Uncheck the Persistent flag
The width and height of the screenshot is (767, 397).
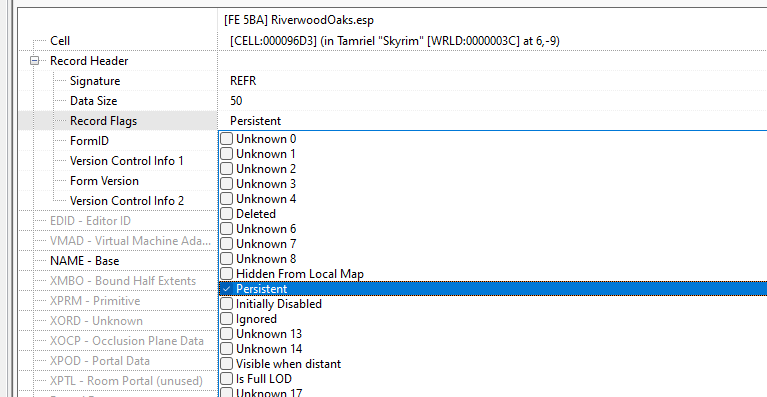226,289
